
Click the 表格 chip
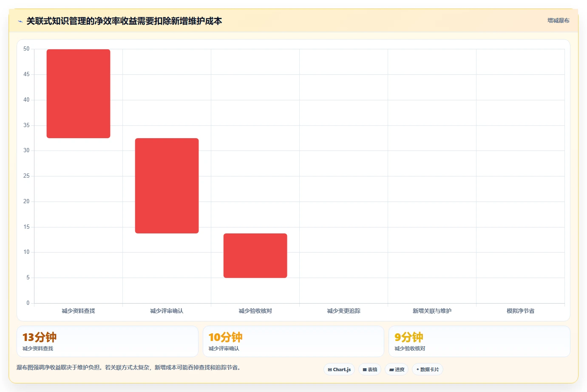[x=370, y=369]
